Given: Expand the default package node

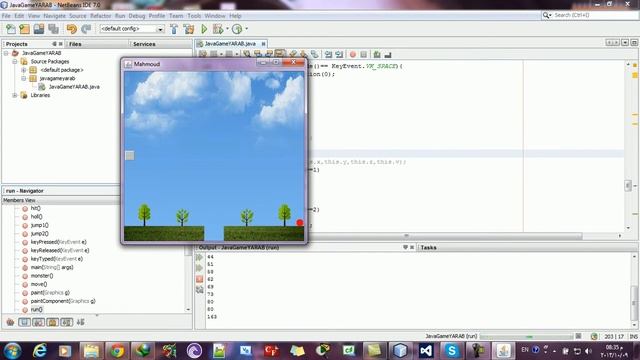Looking at the screenshot, I should [x=24, y=70].
